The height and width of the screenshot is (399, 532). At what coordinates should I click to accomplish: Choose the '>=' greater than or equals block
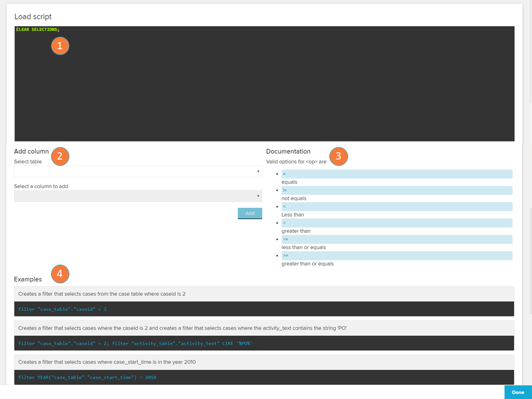(397, 256)
